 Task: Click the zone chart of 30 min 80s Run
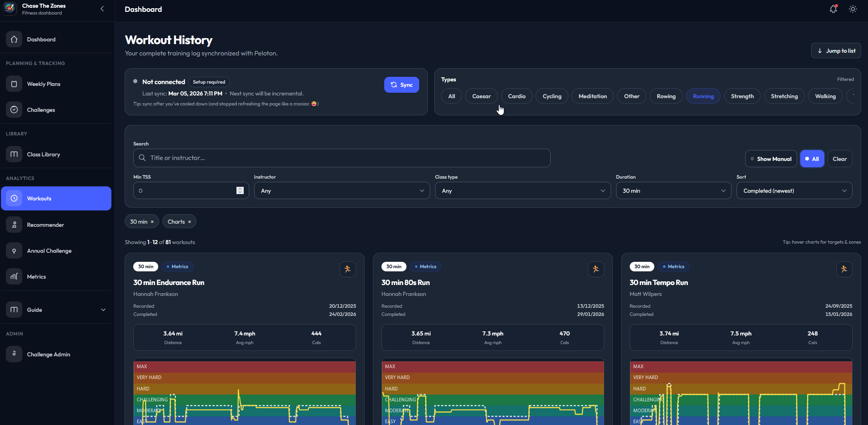click(492, 393)
